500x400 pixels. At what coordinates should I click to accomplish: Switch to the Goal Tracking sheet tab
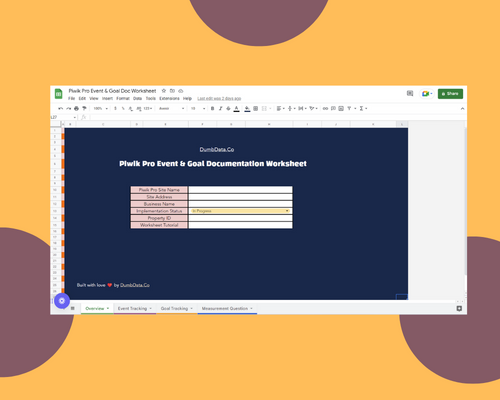coord(177,308)
